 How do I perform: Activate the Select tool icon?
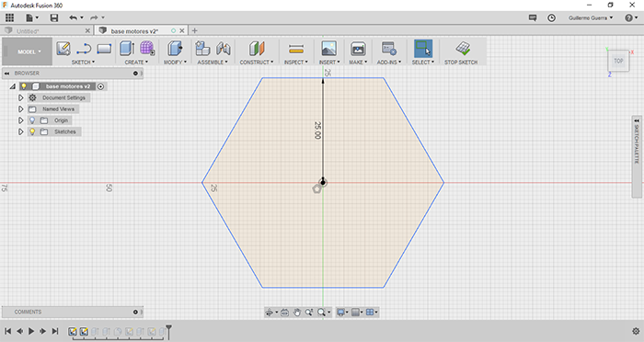click(x=423, y=49)
